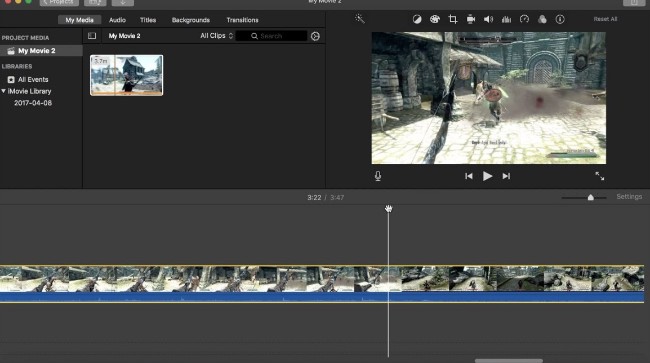
Task: Select the cropping tool
Action: click(x=453, y=19)
